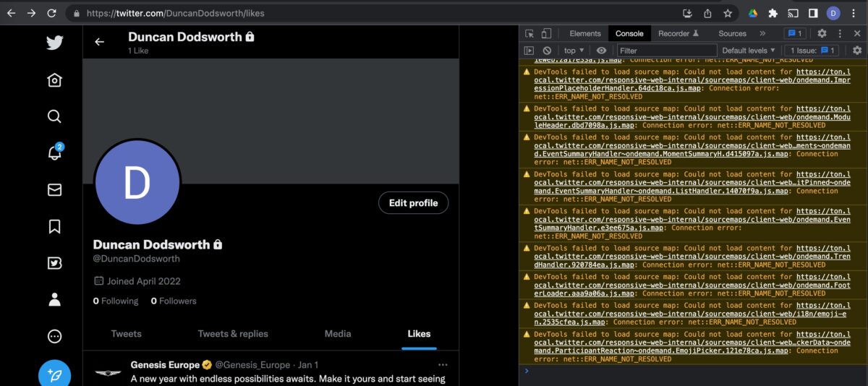
Task: Close the DevTools panel
Action: point(857,33)
